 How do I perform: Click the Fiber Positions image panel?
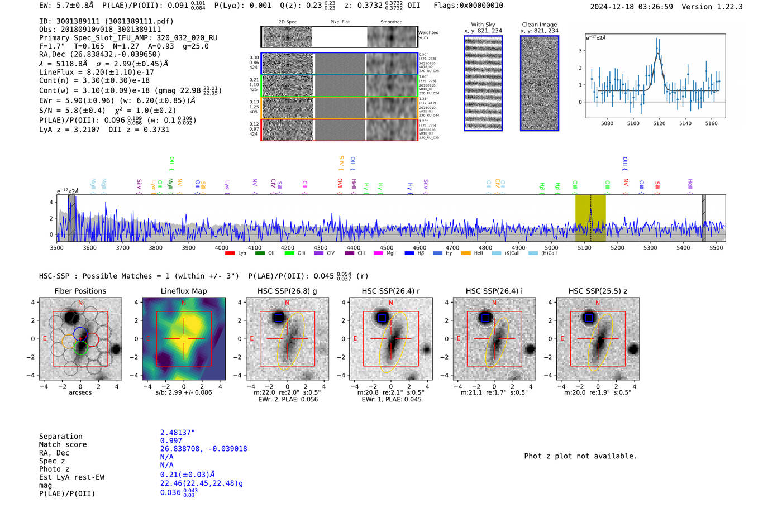pyautogui.click(x=80, y=339)
